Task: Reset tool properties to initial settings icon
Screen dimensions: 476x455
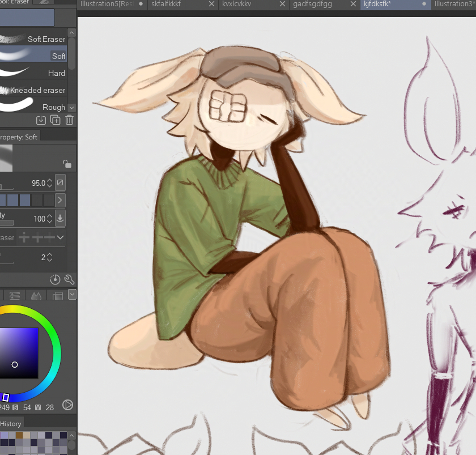Action: [55, 279]
